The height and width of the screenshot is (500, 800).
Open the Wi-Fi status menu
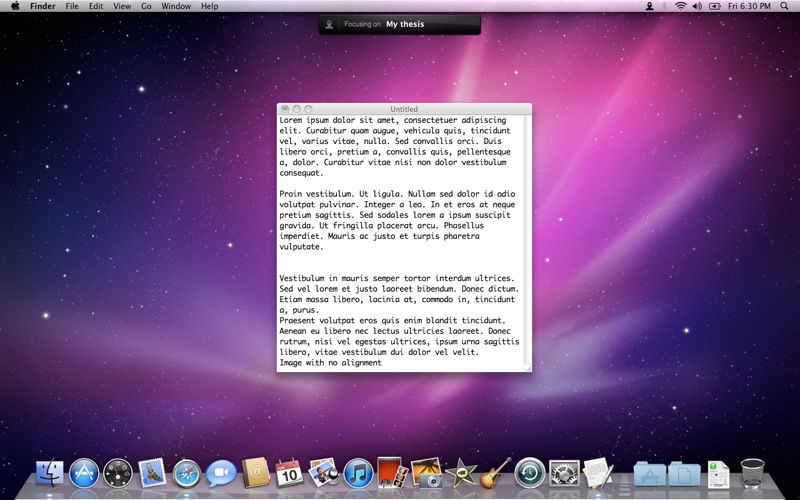pos(680,6)
